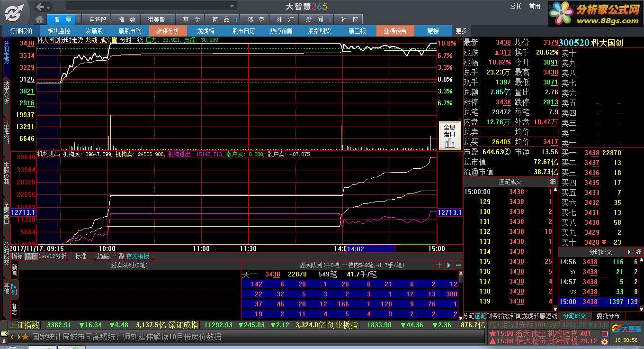644x349 pixels.
Task: Go back using the left arrow button
Action: coord(41,7)
